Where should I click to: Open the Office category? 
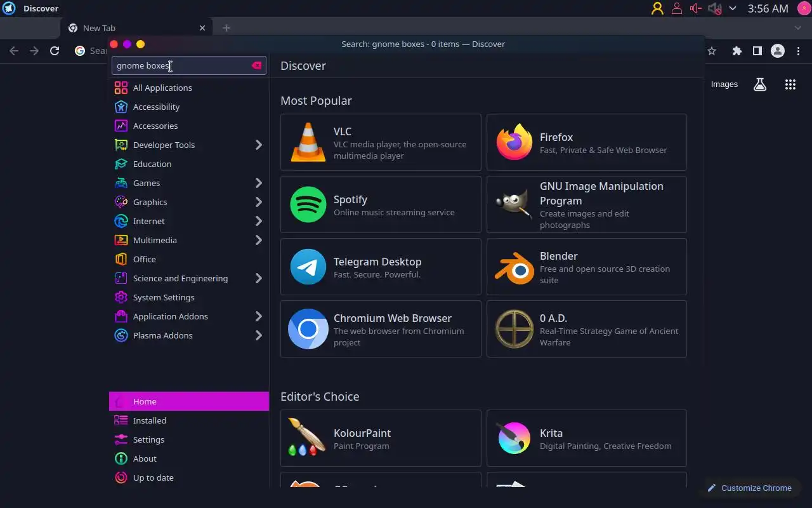point(189,259)
